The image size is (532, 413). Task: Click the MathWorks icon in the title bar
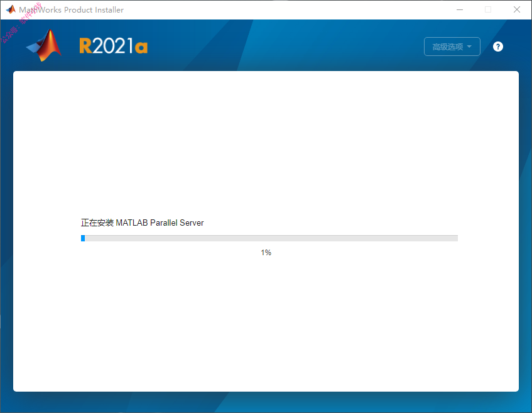point(11,9)
